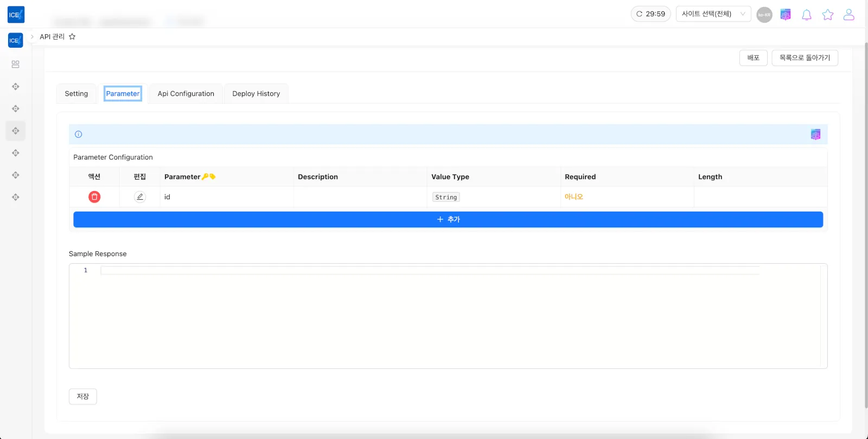The image size is (868, 439).
Task: Open the user profile icon
Action: [x=848, y=15]
